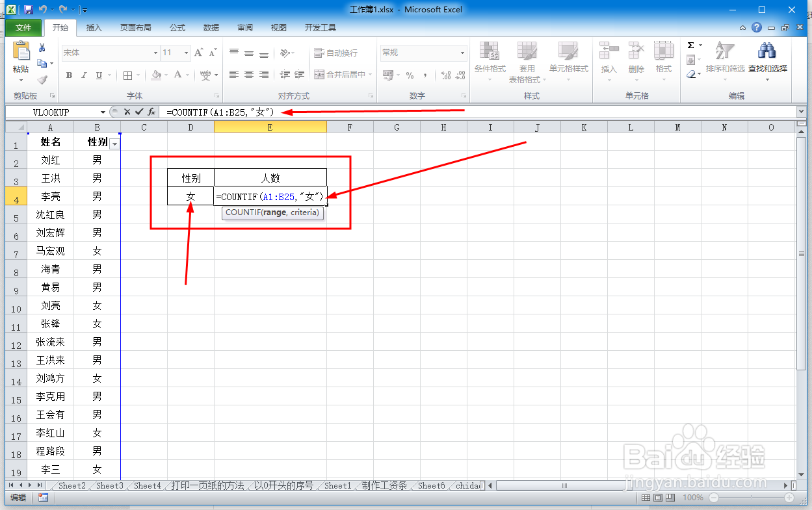Click the Align Text Right icon
The width and height of the screenshot is (812, 510).
pos(264,75)
